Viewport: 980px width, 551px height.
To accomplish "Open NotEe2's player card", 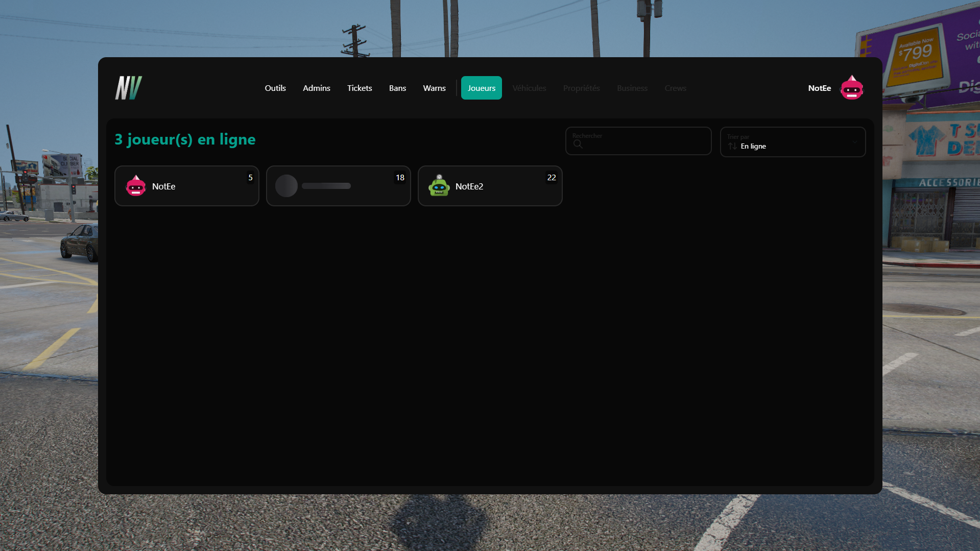I will point(489,186).
